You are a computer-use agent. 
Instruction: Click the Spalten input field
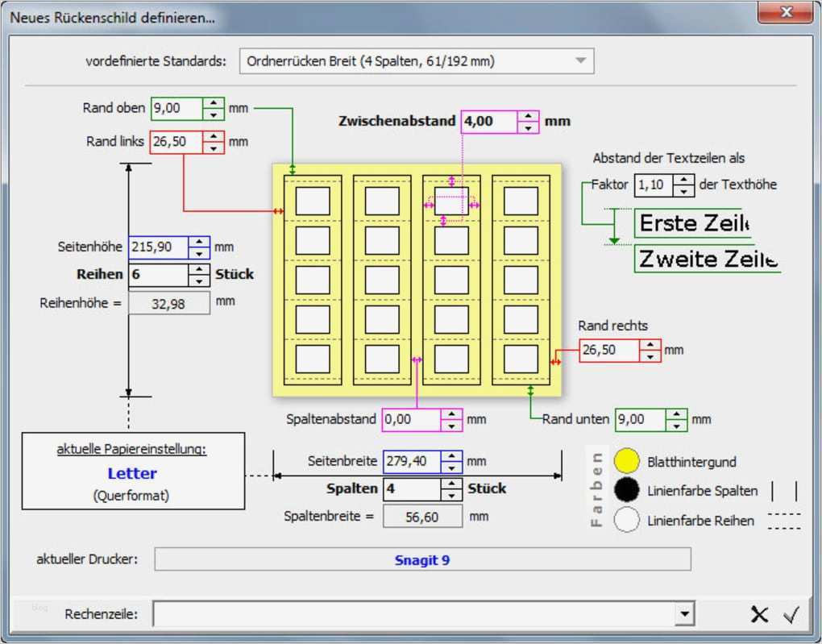tap(413, 489)
